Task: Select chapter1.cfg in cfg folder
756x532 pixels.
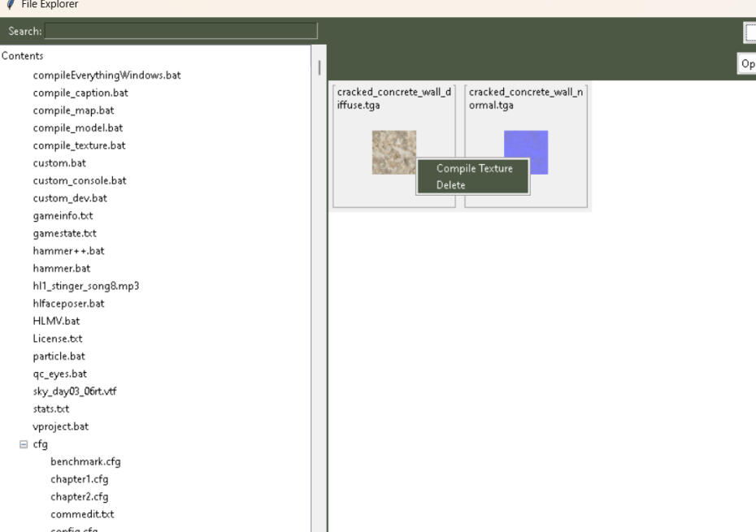Action: [79, 479]
